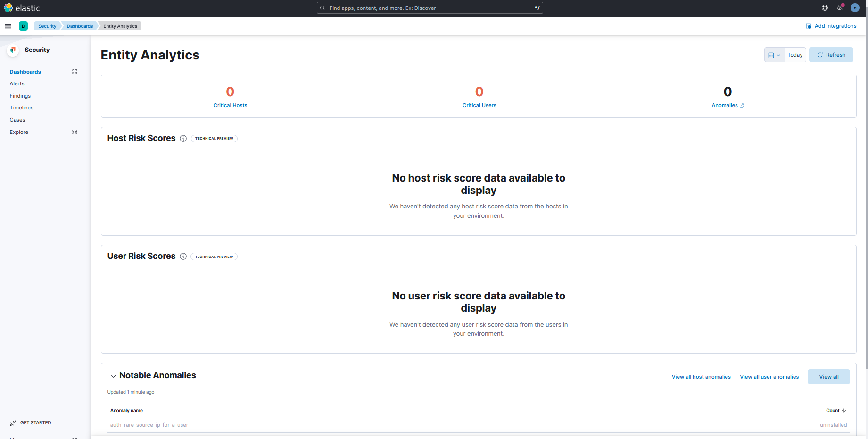
Task: Open the date quick menu calendar dropdown
Action: pos(774,55)
